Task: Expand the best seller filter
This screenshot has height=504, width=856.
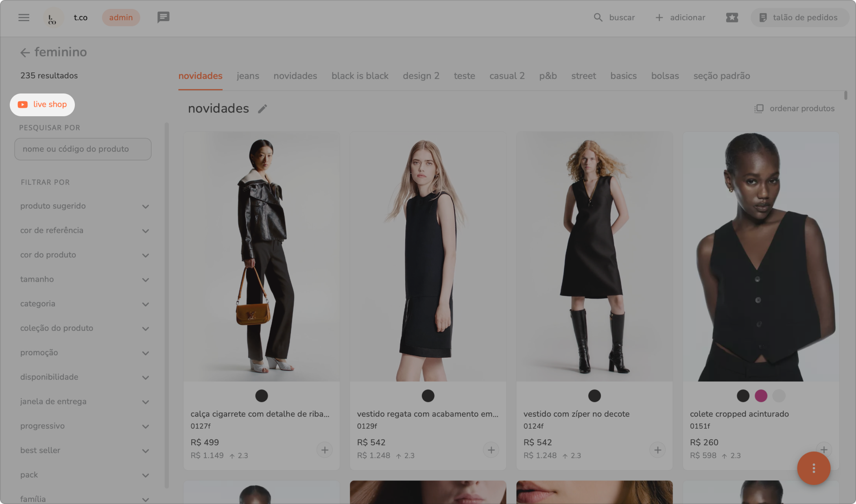Action: point(145,451)
